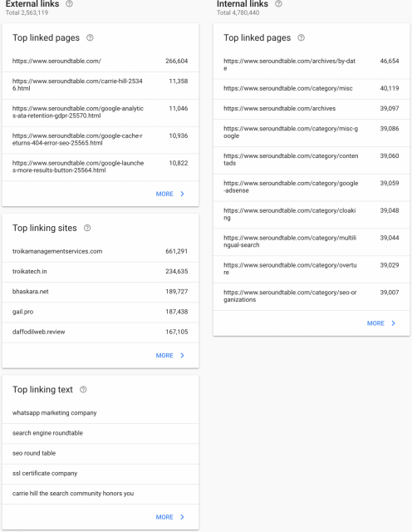
Task: Open the seroundtable.com homepage row
Action: tap(101, 61)
